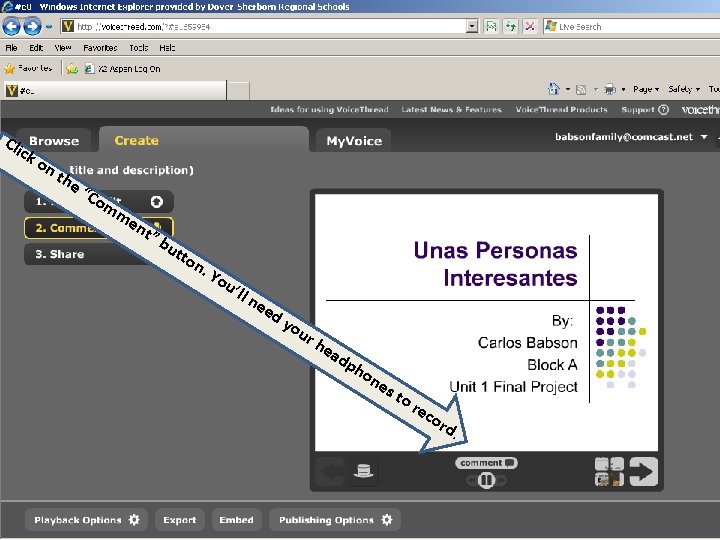Click the Export button
Image resolution: width=720 pixels, height=540 pixels.
click(x=180, y=520)
